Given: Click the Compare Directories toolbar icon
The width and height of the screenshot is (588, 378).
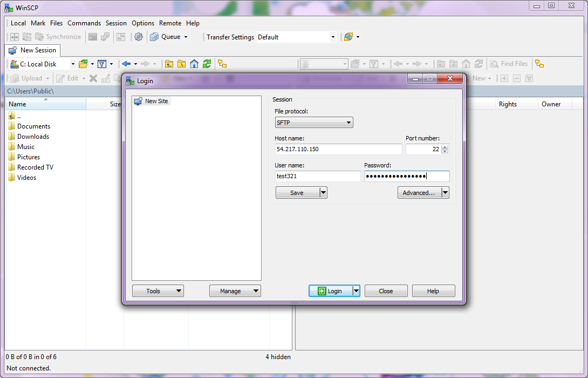Looking at the screenshot, I should click(x=14, y=37).
